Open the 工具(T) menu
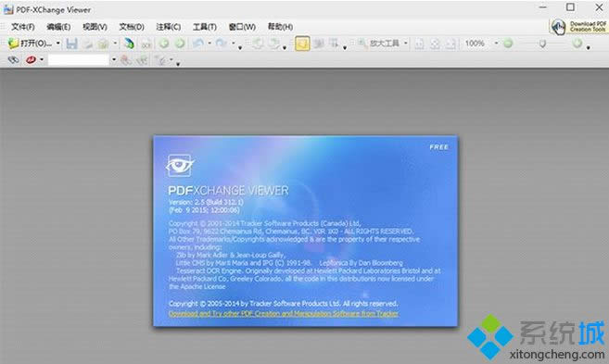This screenshot has width=609, height=364. point(205,27)
